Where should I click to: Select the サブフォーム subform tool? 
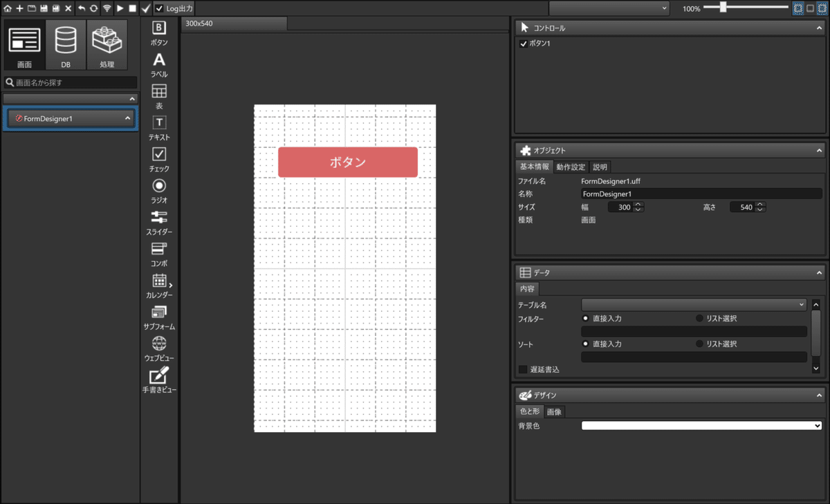point(159,317)
